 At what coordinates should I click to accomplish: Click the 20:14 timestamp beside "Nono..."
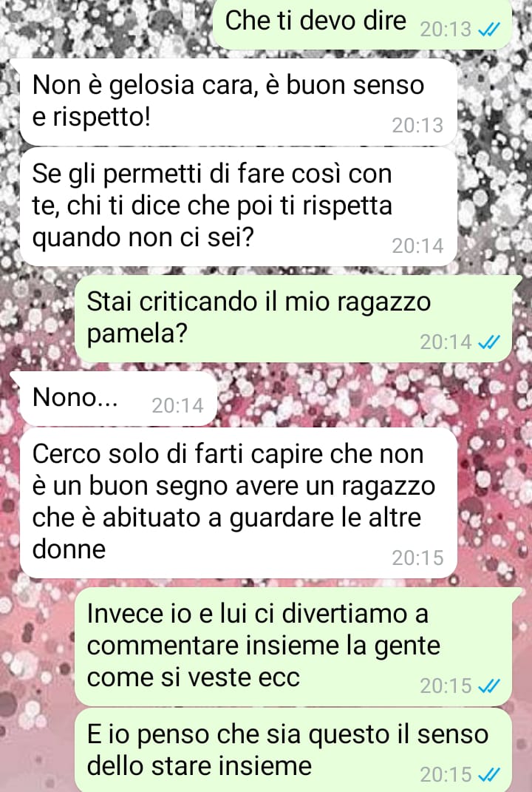pyautogui.click(x=177, y=405)
